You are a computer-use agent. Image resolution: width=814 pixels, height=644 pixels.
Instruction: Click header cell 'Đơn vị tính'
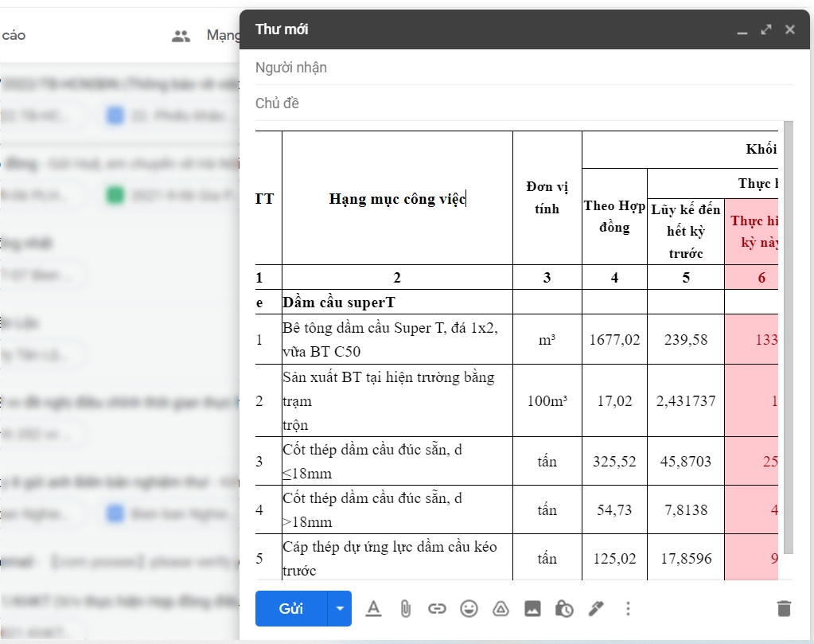(x=547, y=198)
